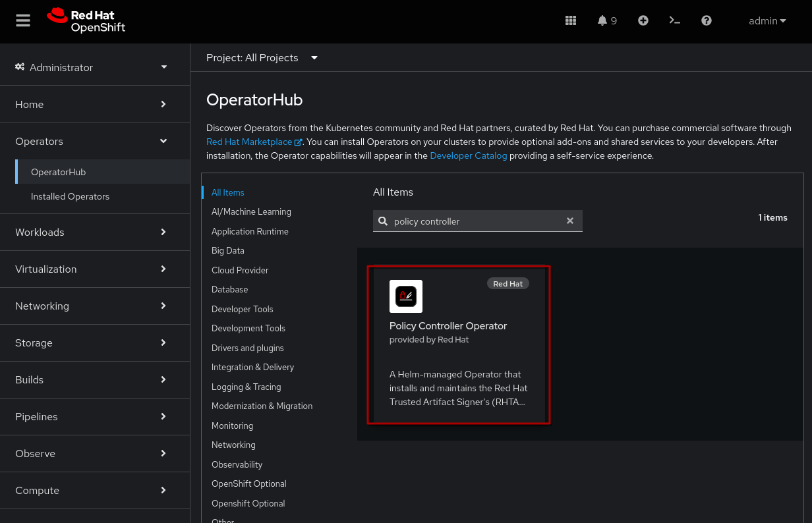Collapse the Operators navigation section
812x523 pixels.
[x=92, y=141]
